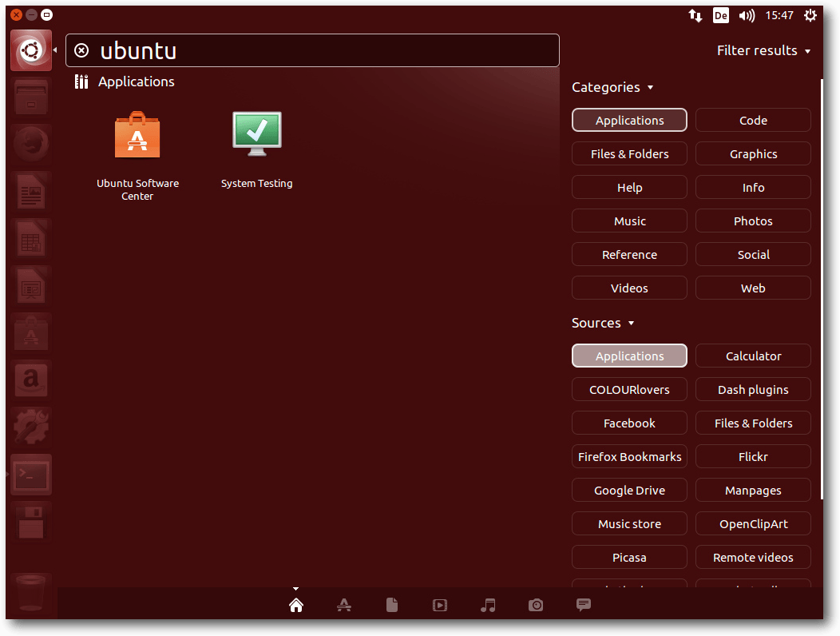Switch to the Photos lens
840x636 pixels.
tap(536, 605)
